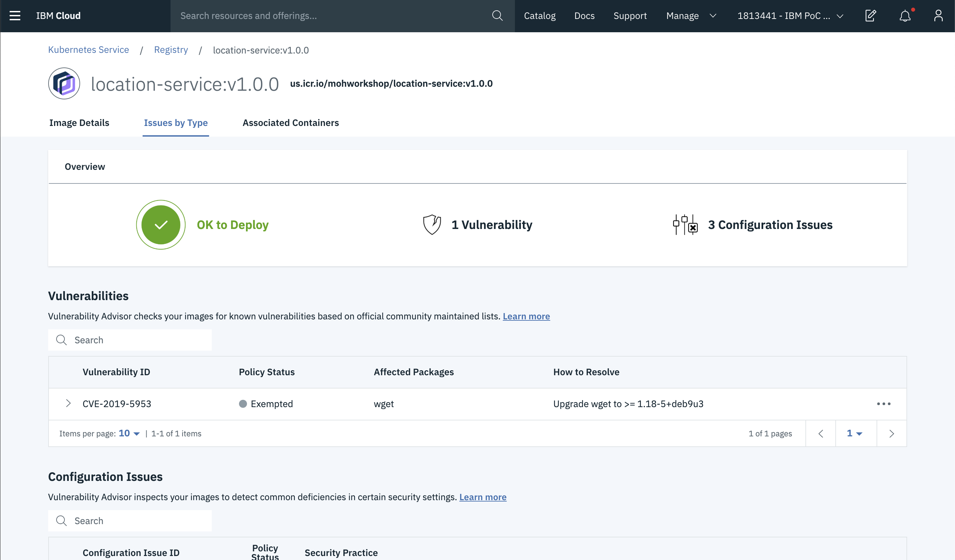
Task: Click the CVE-2019-5953 identifier
Action: [x=117, y=404]
